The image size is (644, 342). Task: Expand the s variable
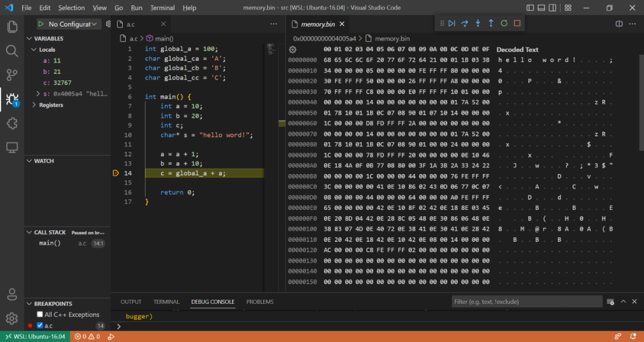38,94
